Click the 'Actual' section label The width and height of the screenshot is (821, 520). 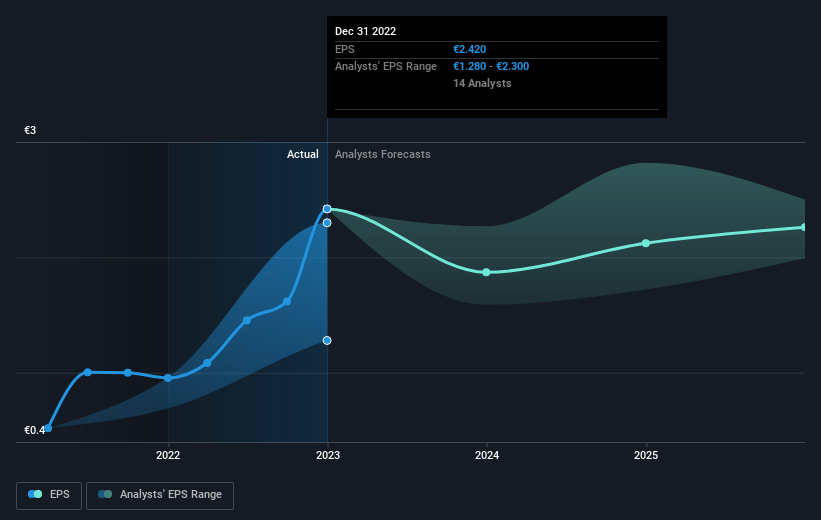[303, 154]
